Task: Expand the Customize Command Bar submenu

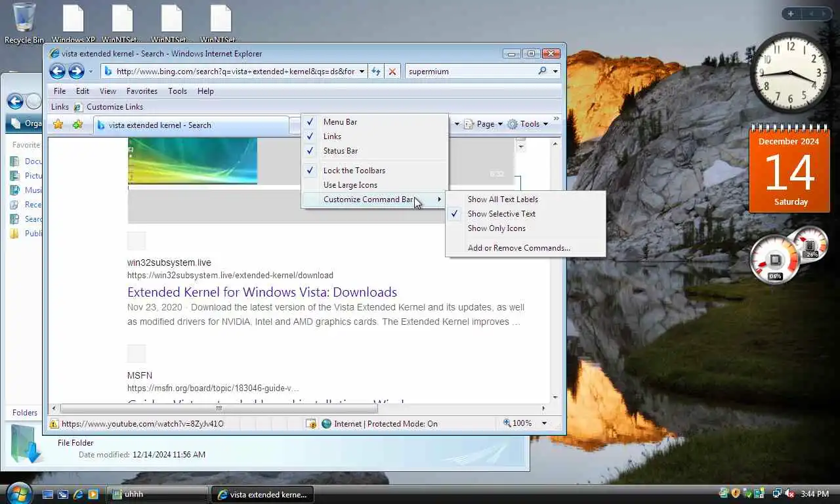Action: (x=375, y=199)
